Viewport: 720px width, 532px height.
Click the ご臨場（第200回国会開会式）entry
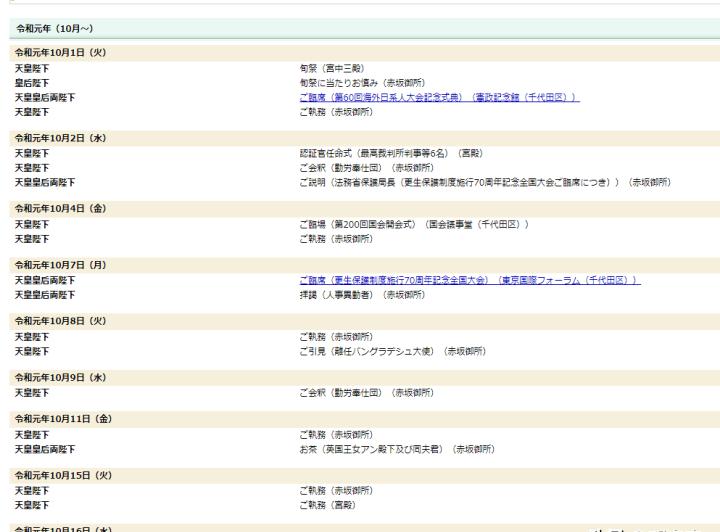[x=414, y=224]
